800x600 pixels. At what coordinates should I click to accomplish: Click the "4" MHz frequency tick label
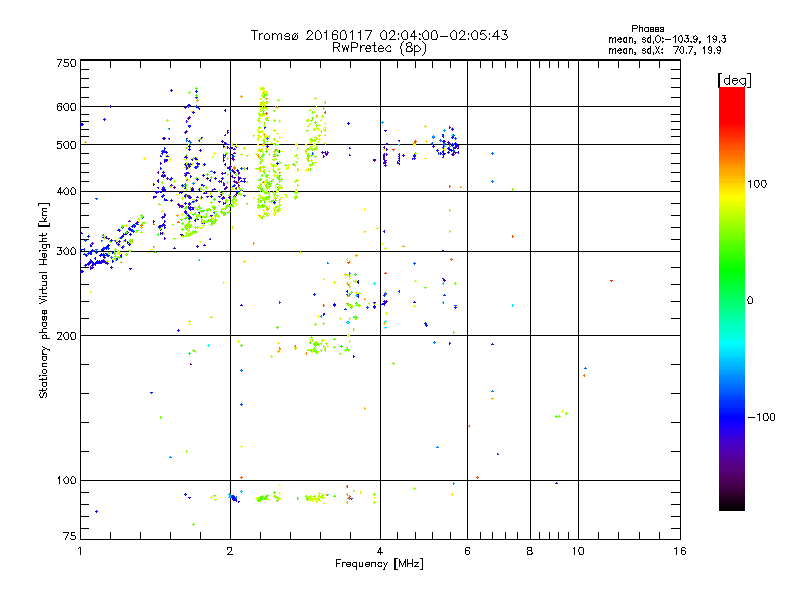(x=380, y=551)
